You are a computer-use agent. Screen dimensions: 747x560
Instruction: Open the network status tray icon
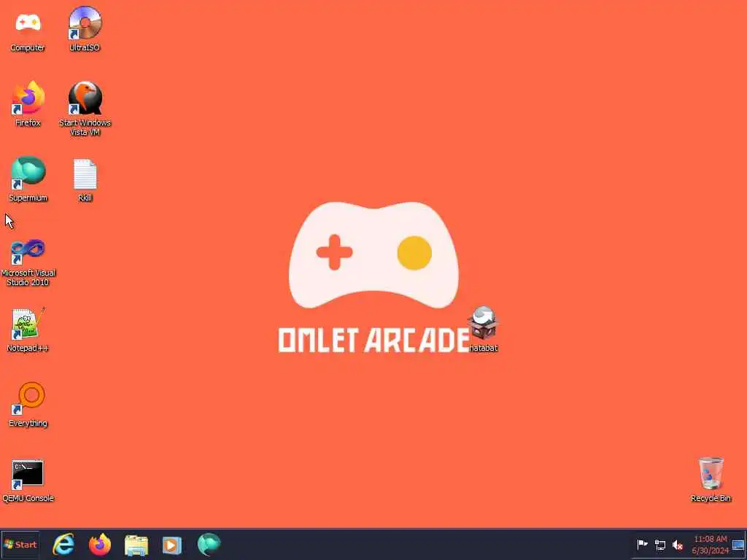pyautogui.click(x=659, y=545)
